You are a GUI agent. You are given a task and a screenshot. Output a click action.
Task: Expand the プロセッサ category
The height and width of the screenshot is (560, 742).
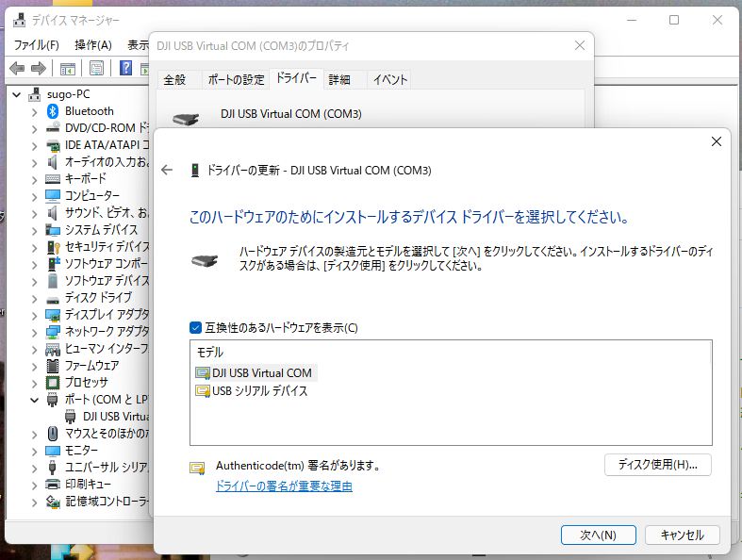pos(34,384)
